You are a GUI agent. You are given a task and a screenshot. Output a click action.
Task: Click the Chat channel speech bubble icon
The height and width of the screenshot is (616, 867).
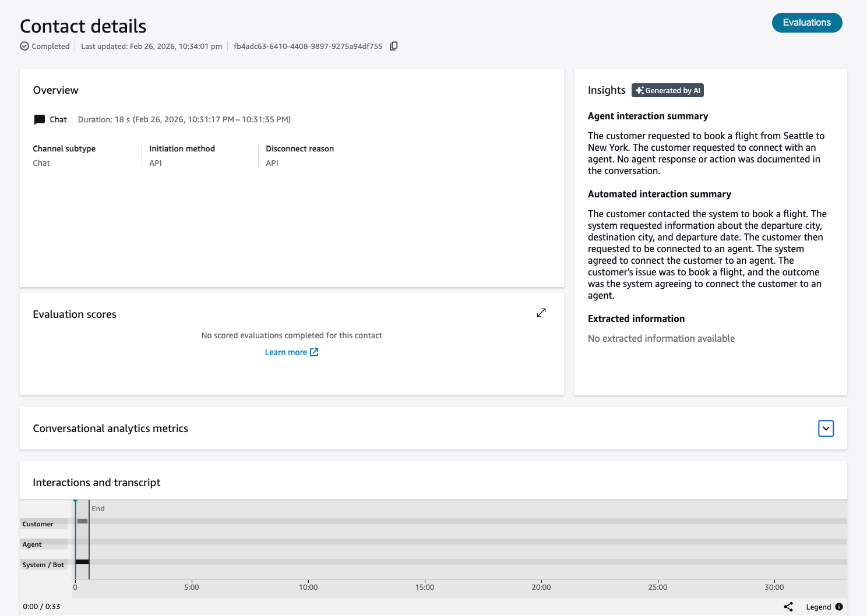pyautogui.click(x=40, y=120)
